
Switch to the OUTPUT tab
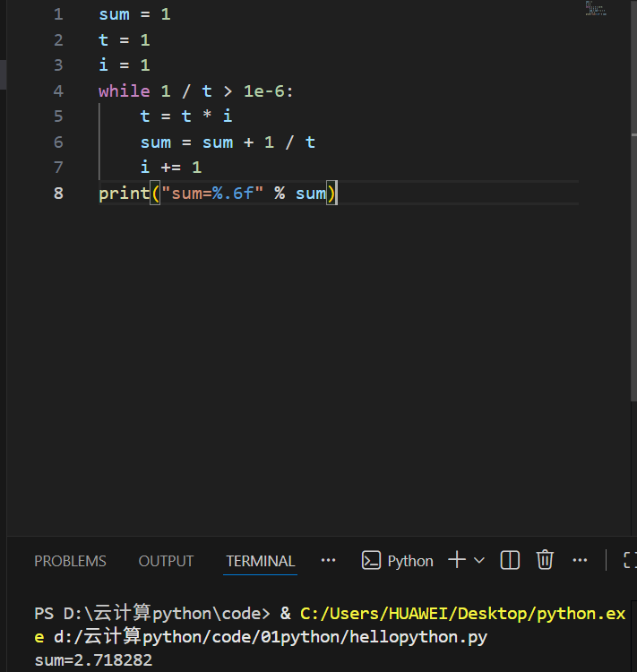[166, 561]
